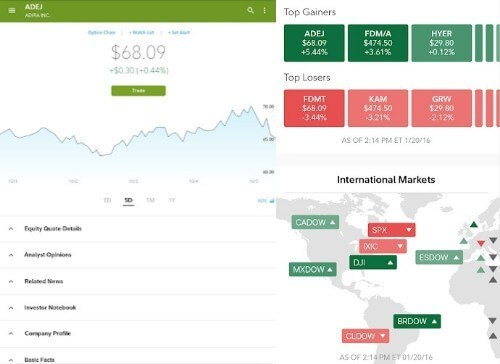The image size is (500, 364).
Task: Select the BRDOW market marker
Action: pos(417,321)
